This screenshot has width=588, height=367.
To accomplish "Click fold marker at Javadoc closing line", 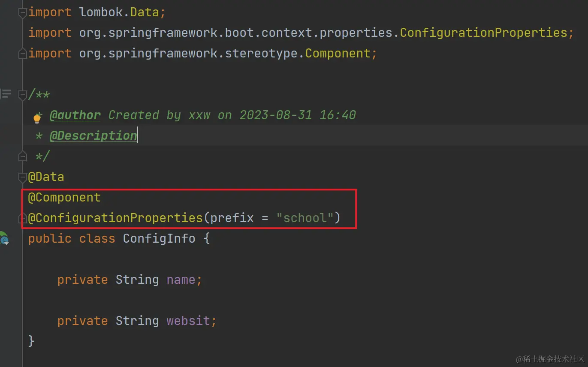I will pyautogui.click(x=23, y=156).
